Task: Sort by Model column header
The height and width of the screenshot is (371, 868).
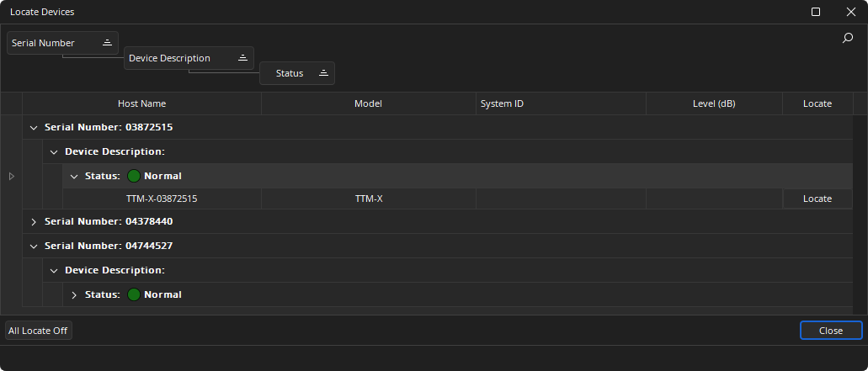Action: [x=368, y=104]
